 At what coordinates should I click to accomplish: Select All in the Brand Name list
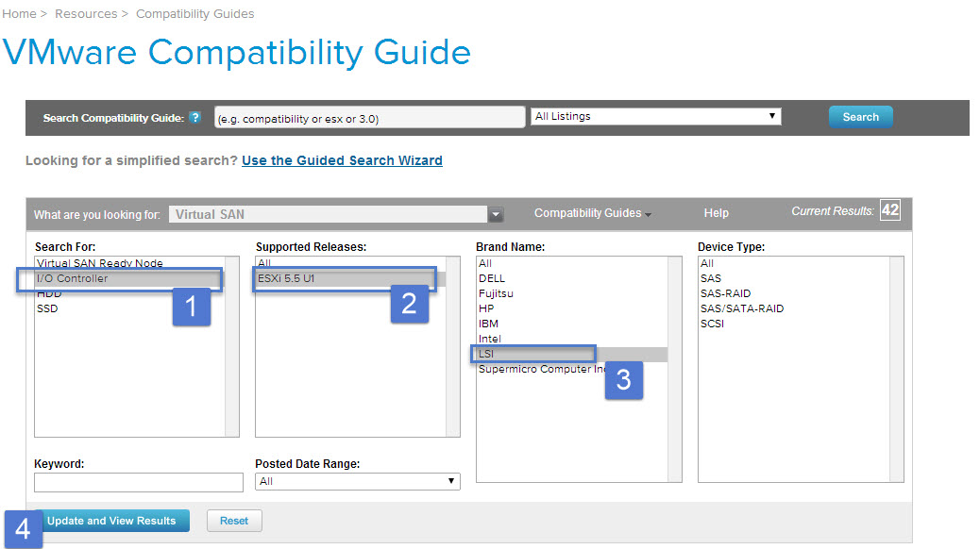coord(572,263)
